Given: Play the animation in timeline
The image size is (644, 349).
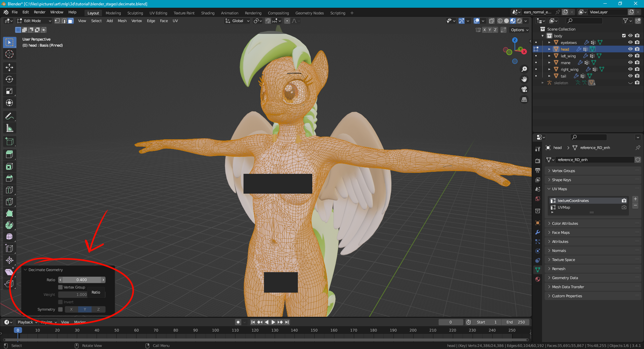Looking at the screenshot, I should tap(273, 322).
